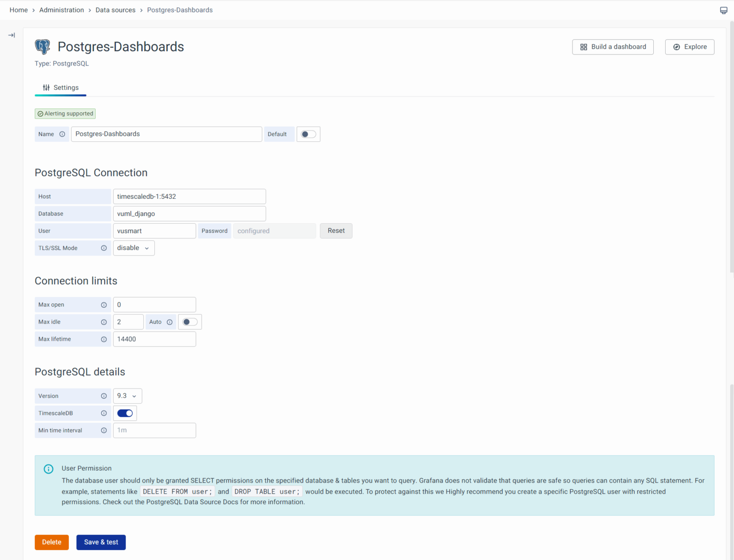Click the Host input field
The image size is (734, 560).
pos(189,196)
